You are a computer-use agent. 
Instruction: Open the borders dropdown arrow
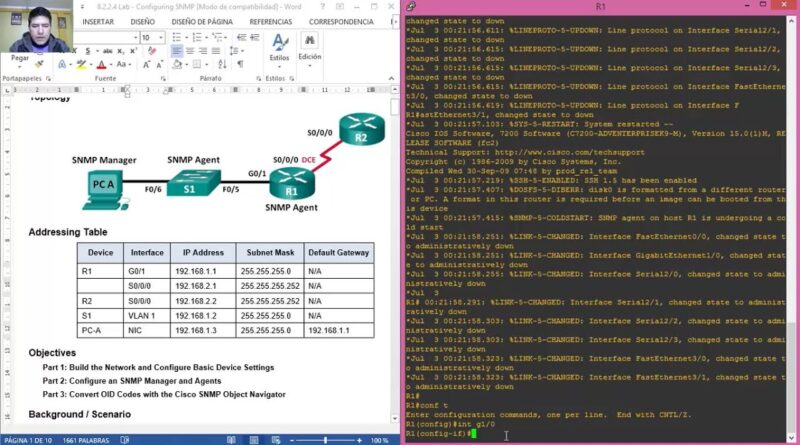[206, 64]
